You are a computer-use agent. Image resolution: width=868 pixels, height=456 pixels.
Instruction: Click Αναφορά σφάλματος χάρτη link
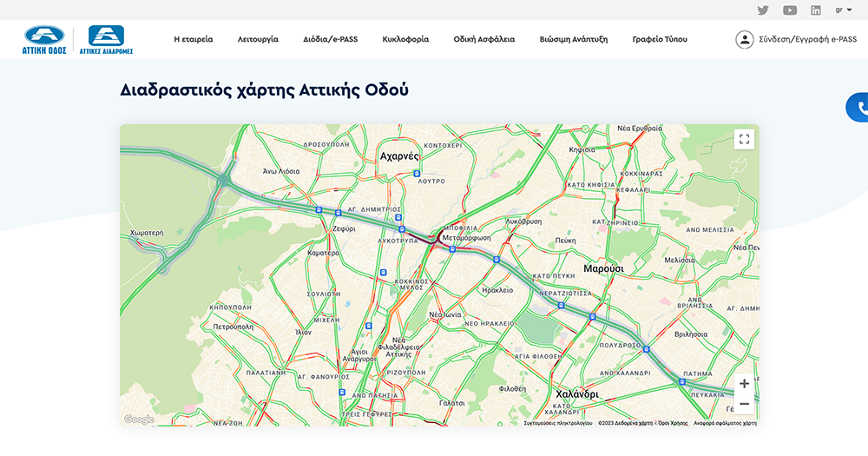coord(725,423)
